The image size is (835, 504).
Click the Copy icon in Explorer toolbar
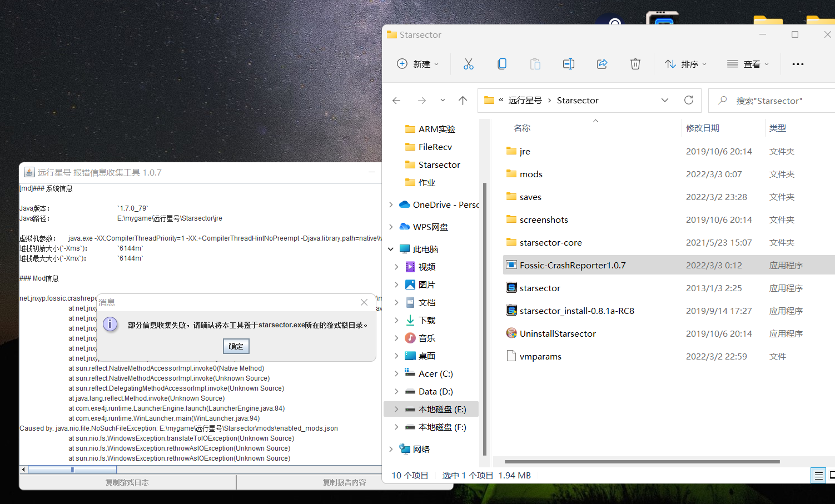(x=501, y=64)
